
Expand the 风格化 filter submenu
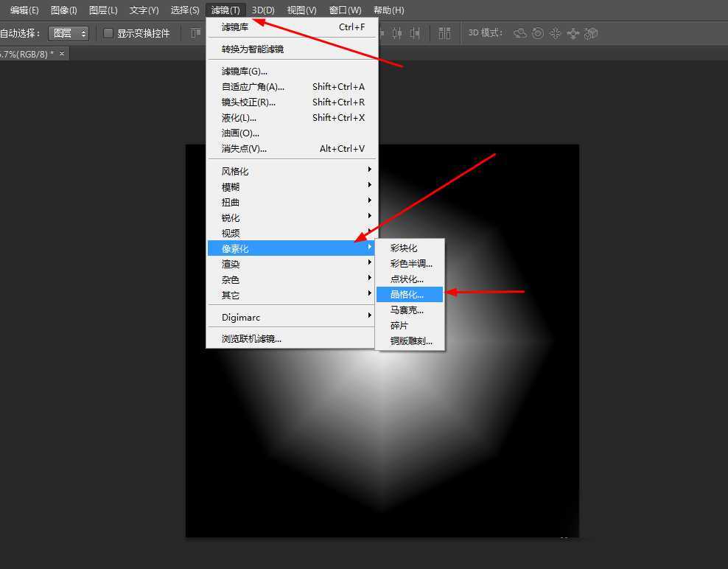coord(234,170)
